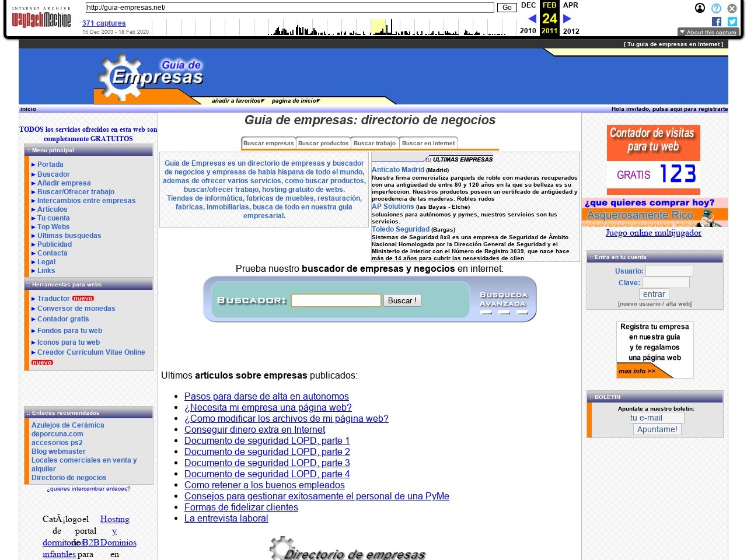Open the Wayback help question icon
The width and height of the screenshot is (747, 560).
(716, 8)
